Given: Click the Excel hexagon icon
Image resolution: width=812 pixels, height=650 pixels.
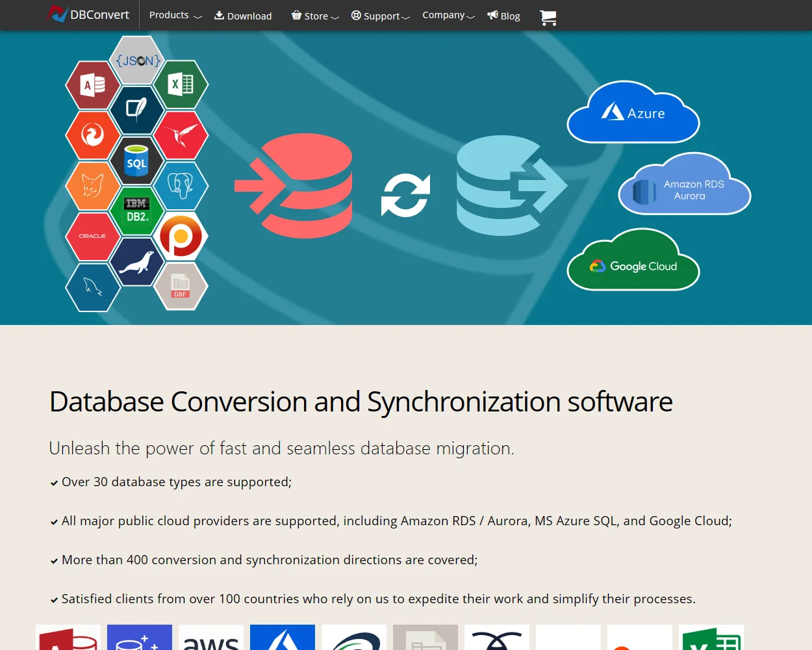Looking at the screenshot, I should pyautogui.click(x=182, y=84).
